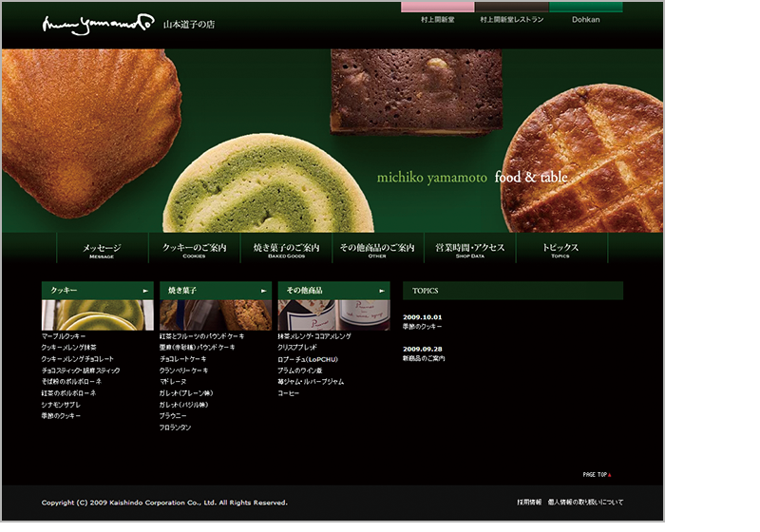Open the メッセージ (Message) nav item
This screenshot has width=760, height=532.
click(x=103, y=249)
